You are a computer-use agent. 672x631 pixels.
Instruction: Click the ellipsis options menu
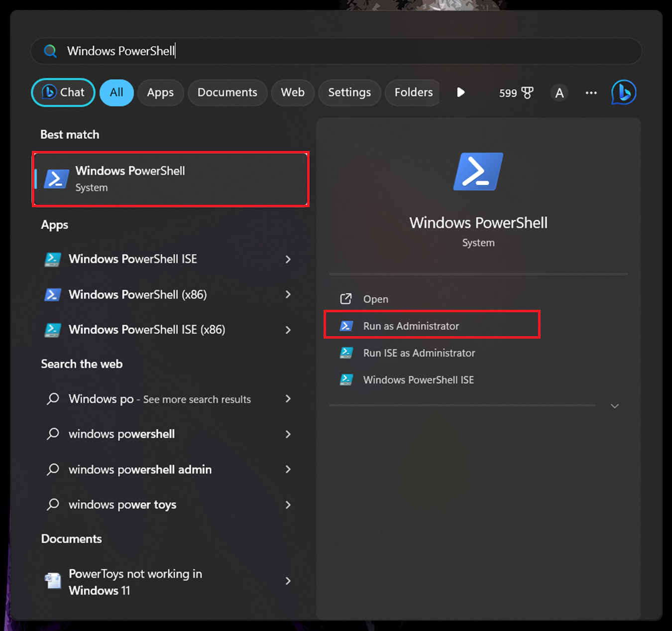pyautogui.click(x=591, y=93)
